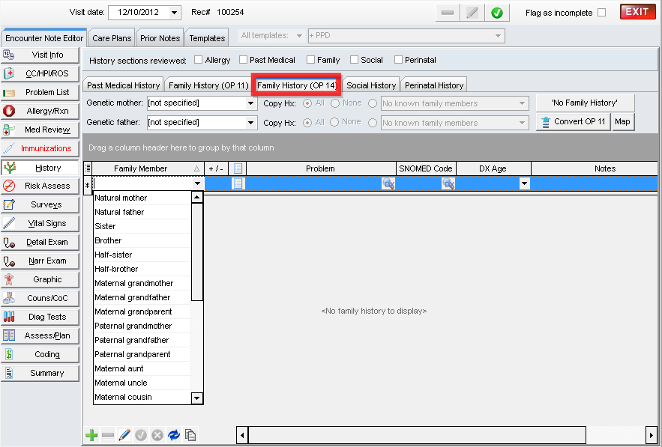Open the Allergy/Rxn section
The width and height of the screenshot is (662, 447).
pos(40,111)
